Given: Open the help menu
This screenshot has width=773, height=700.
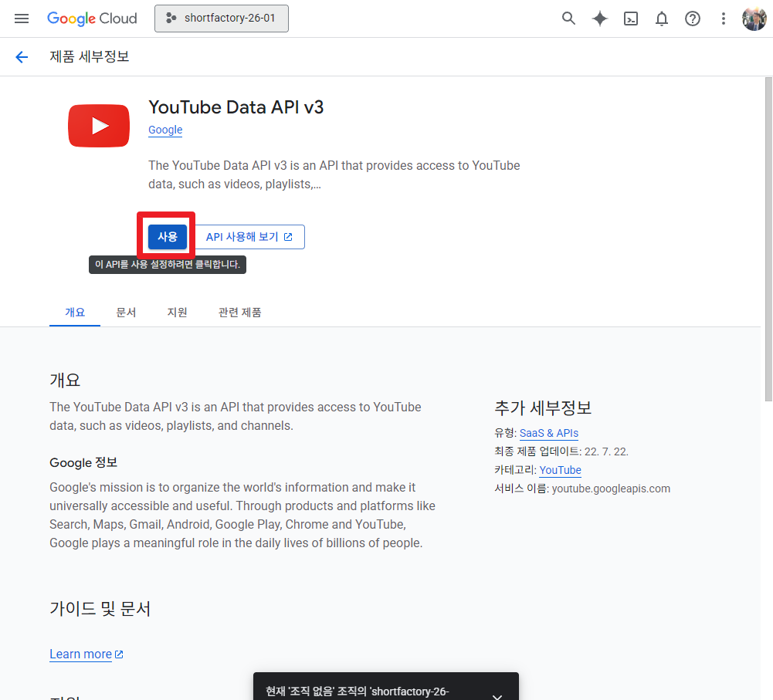Looking at the screenshot, I should point(692,18).
